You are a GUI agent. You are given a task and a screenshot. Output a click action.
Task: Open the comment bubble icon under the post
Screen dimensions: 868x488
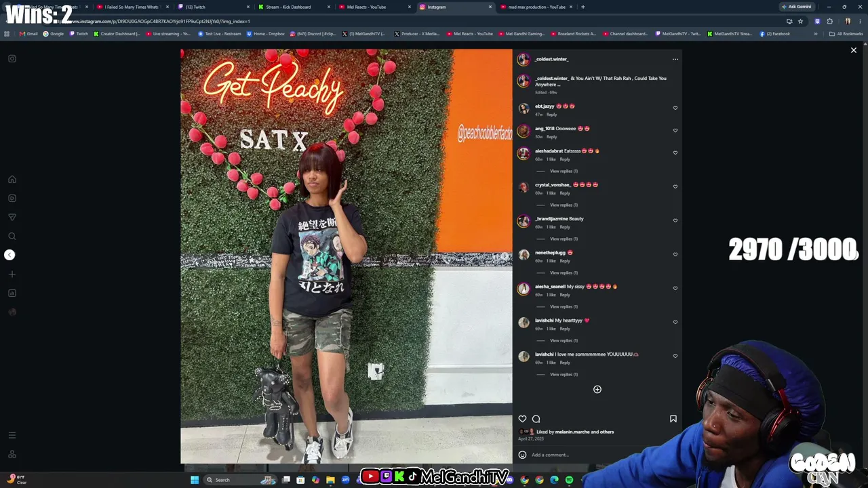pos(536,419)
